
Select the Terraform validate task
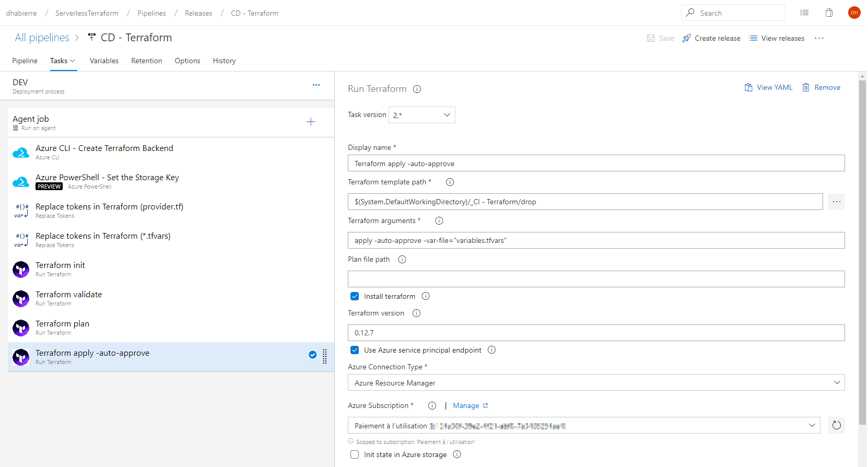[x=171, y=298]
